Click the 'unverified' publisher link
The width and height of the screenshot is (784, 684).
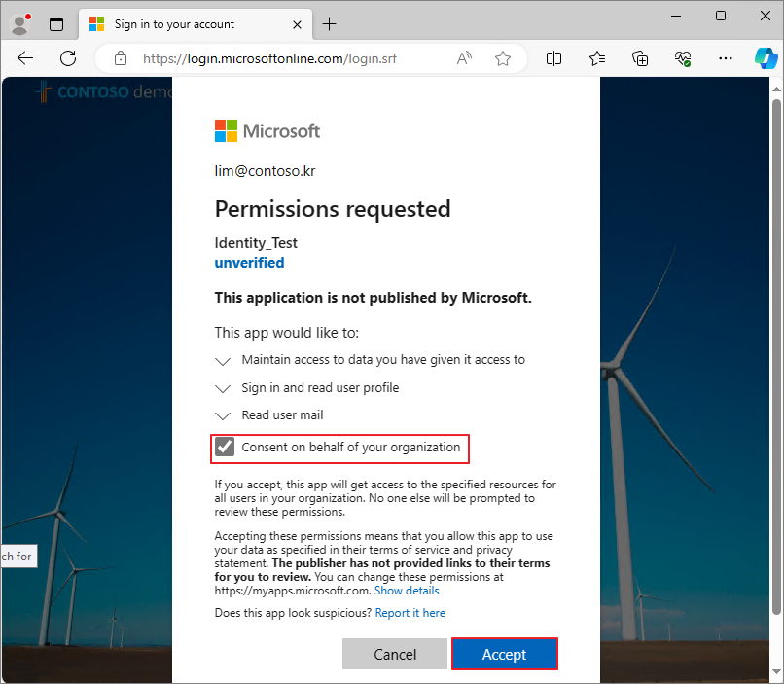(249, 263)
